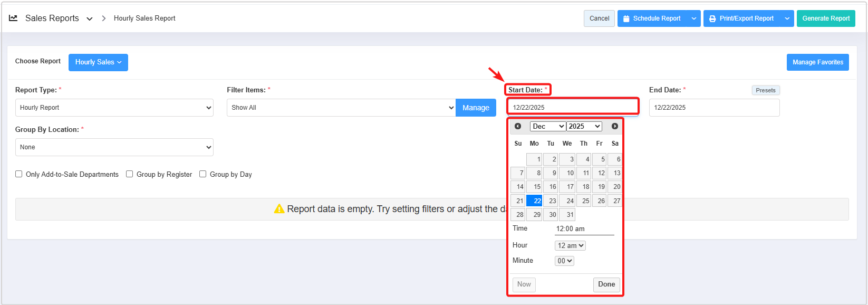Open the Hour dropdown showing 12 am
868x305 pixels.
click(570, 245)
